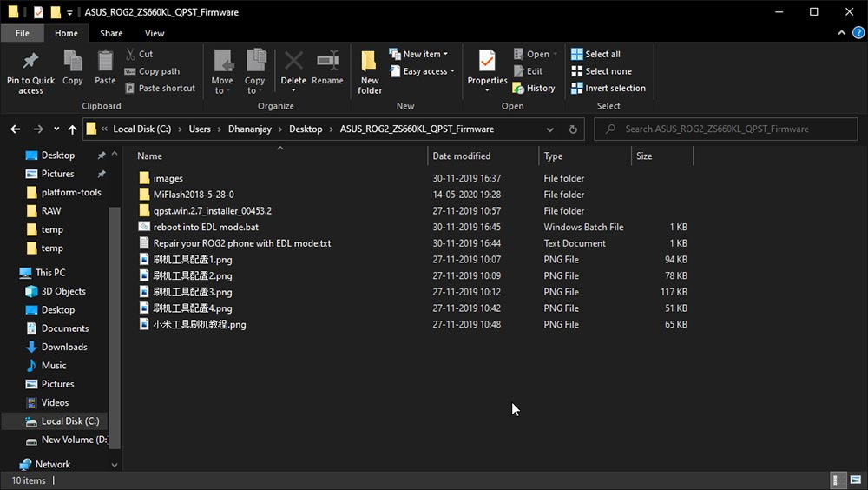The height and width of the screenshot is (490, 868).
Task: Refresh the current folder view
Action: [x=573, y=129]
